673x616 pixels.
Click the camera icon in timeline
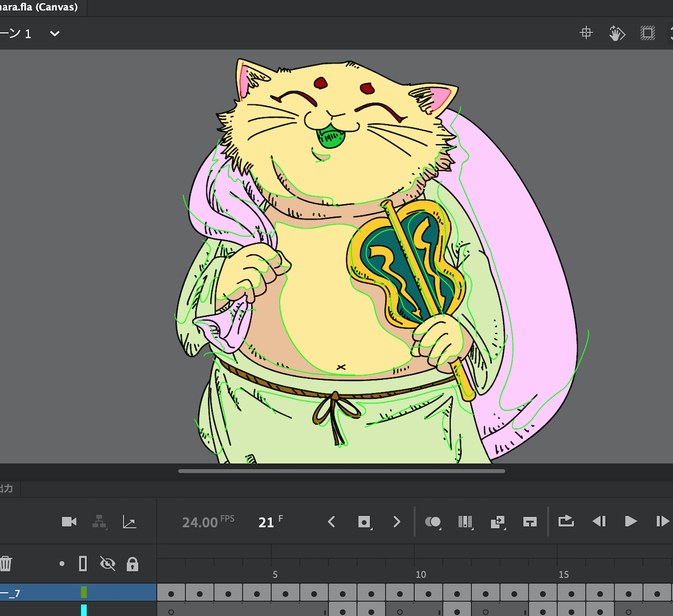click(x=69, y=522)
